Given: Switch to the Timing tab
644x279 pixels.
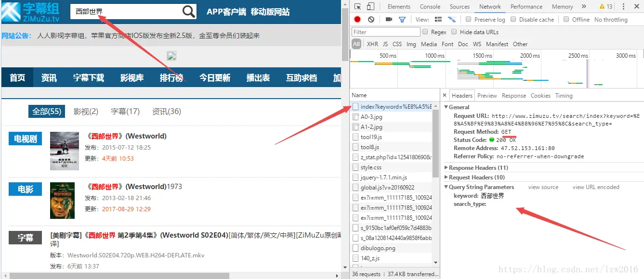Looking at the screenshot, I should 564,95.
